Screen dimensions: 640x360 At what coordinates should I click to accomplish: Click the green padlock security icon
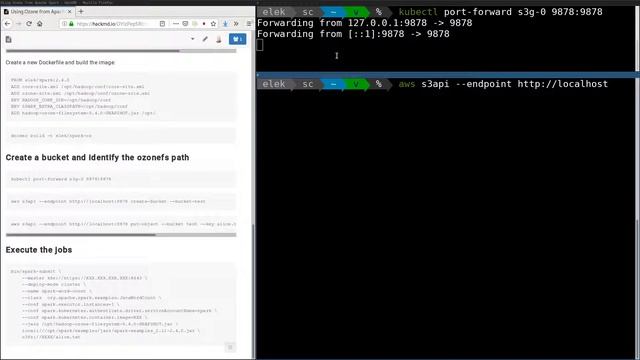click(x=71, y=24)
